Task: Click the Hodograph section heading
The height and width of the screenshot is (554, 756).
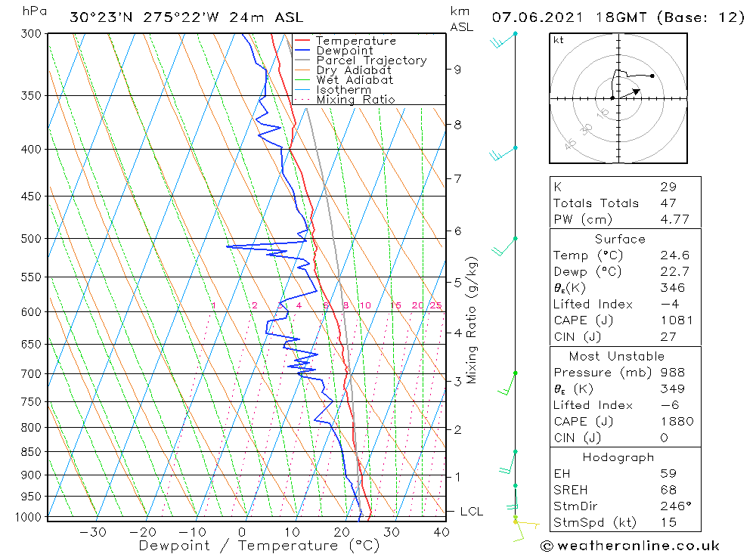Action: point(618,457)
